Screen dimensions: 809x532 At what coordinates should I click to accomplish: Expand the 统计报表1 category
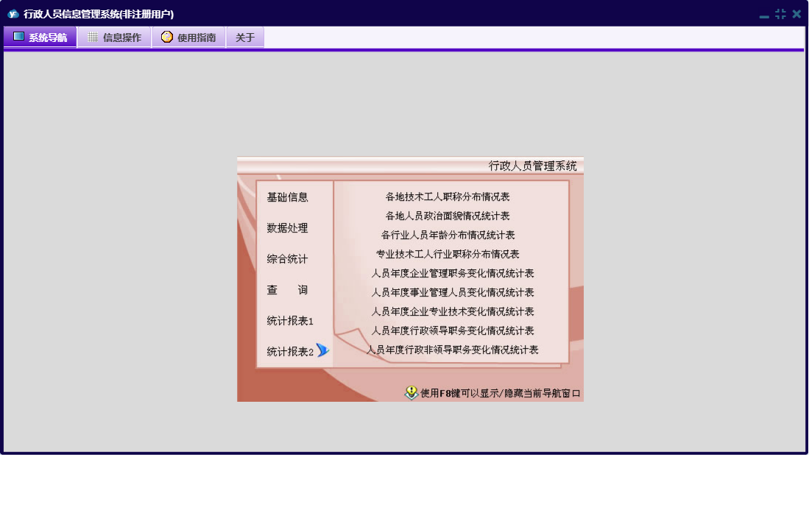tap(289, 321)
